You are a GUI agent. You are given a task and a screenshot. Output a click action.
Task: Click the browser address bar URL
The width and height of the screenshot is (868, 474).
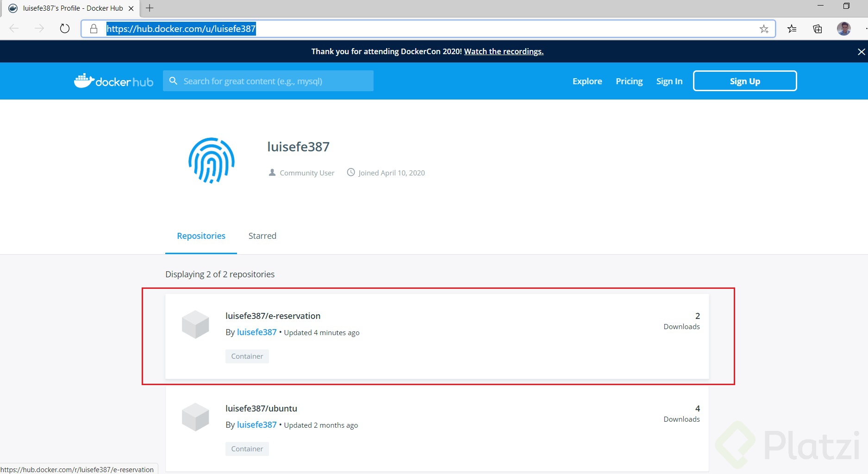point(181,29)
